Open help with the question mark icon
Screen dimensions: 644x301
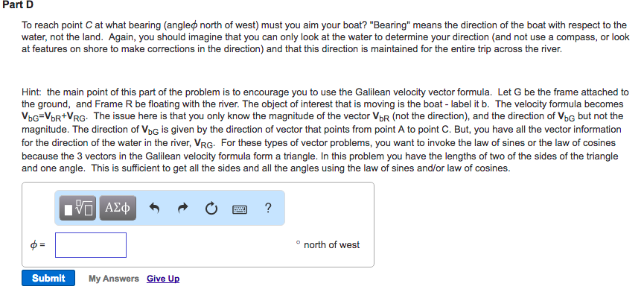point(267,209)
